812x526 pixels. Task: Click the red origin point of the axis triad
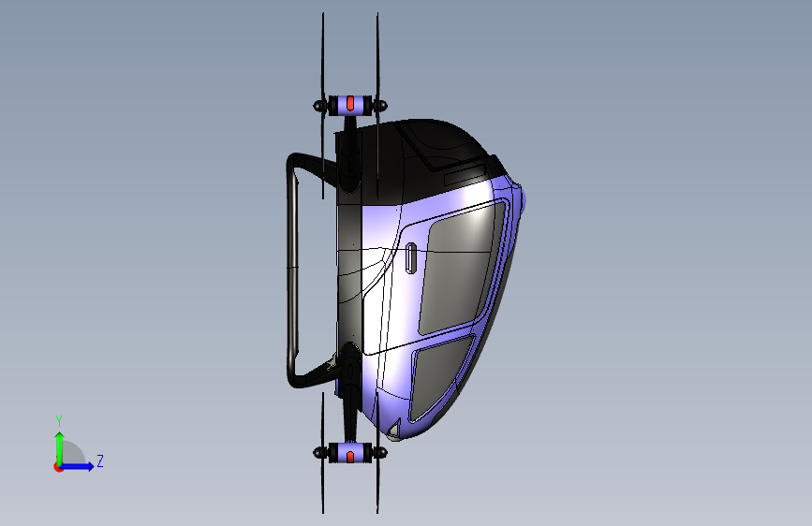58,467
